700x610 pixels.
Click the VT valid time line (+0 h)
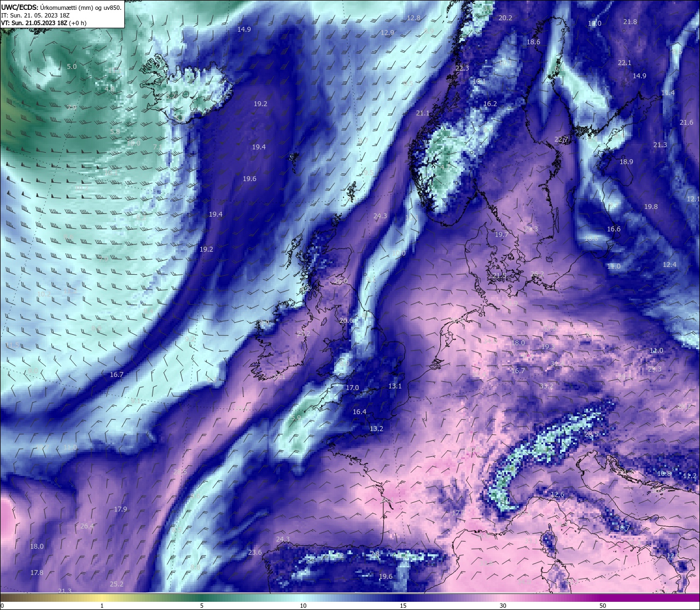coord(44,23)
